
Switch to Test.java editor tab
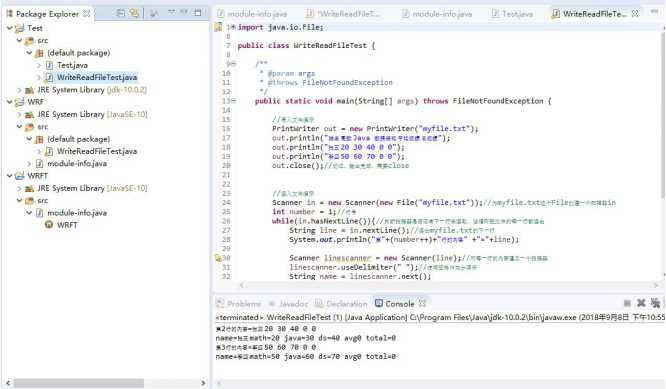[512, 14]
